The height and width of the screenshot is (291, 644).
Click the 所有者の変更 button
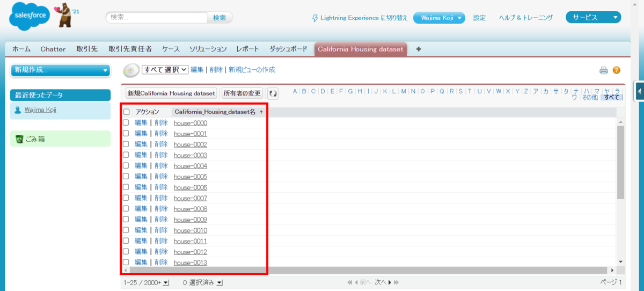242,93
